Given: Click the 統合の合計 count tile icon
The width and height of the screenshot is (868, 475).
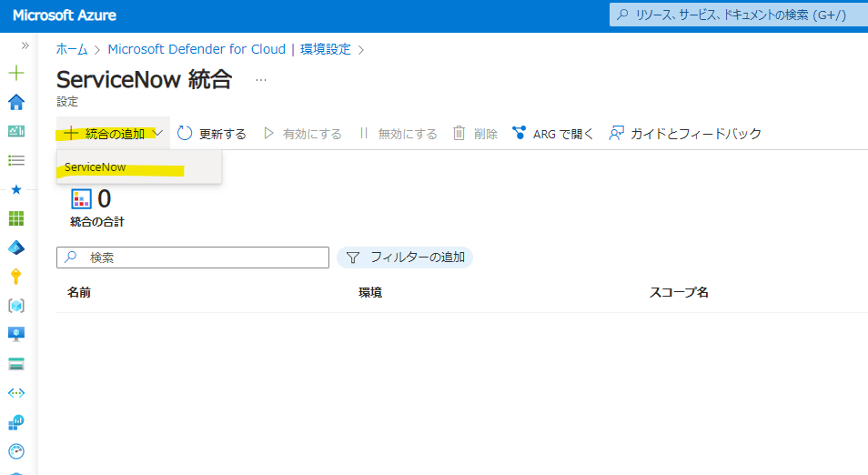Looking at the screenshot, I should pos(81,198).
